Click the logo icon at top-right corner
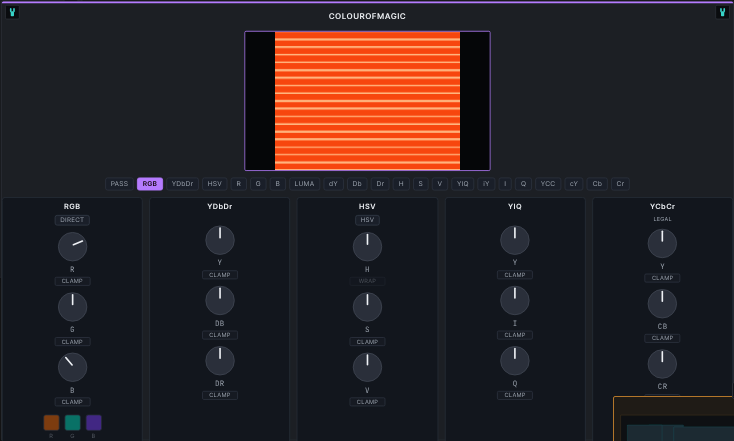This screenshot has width=734, height=441. pyautogui.click(x=722, y=12)
